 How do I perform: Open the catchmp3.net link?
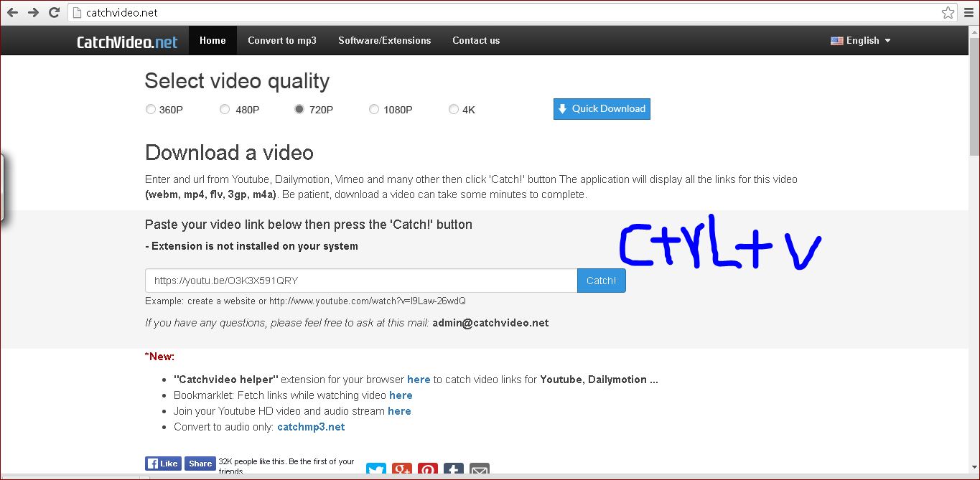tap(311, 427)
